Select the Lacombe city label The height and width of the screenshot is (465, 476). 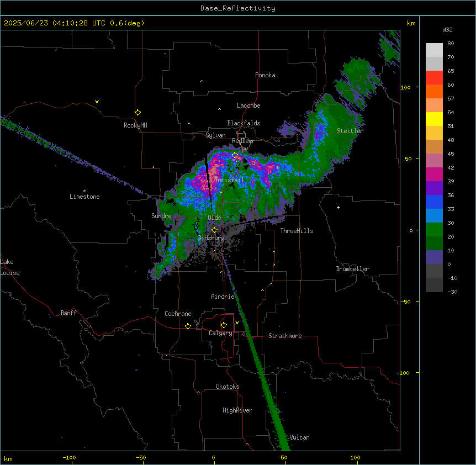(248, 105)
